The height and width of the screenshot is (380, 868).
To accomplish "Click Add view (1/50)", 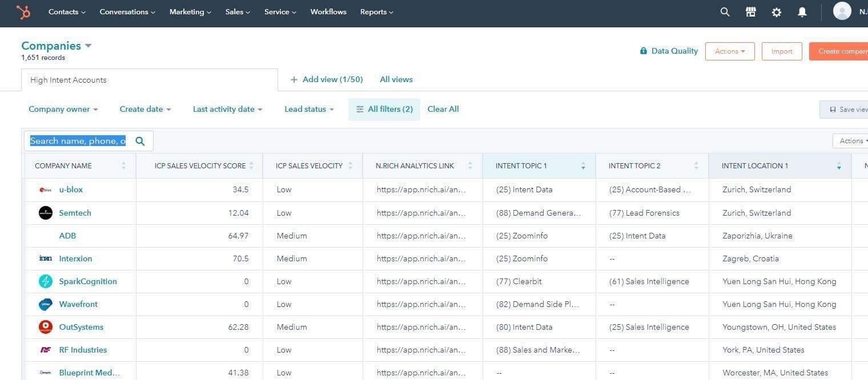I will [x=327, y=80].
